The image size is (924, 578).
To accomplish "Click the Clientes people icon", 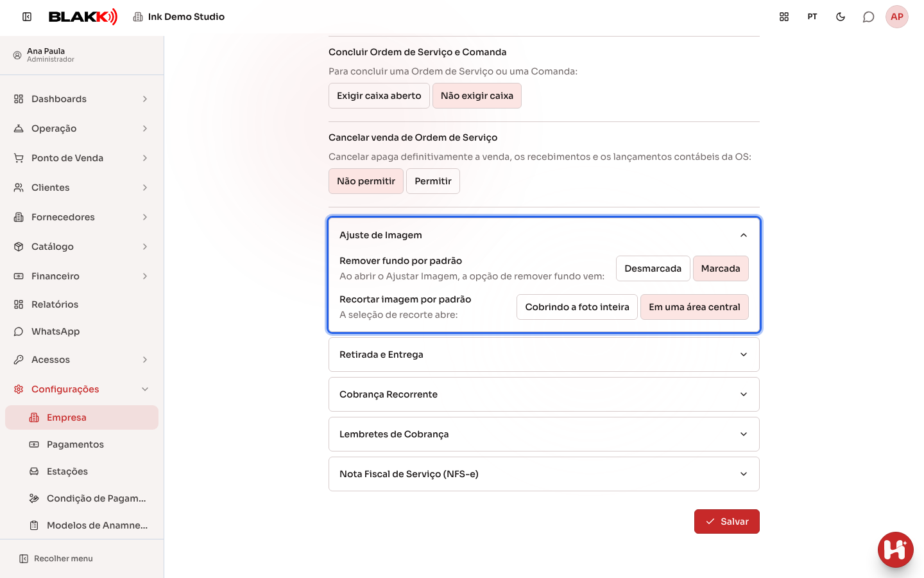I will 19,188.
